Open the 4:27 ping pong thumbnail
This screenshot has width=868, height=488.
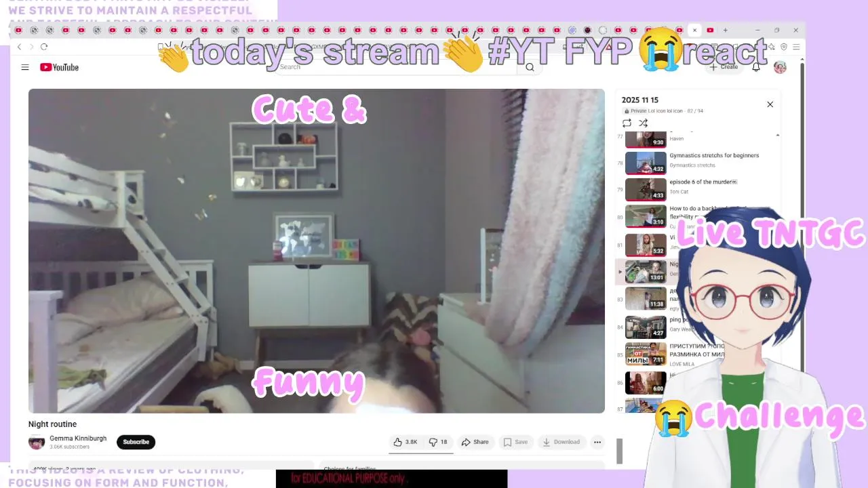click(646, 327)
